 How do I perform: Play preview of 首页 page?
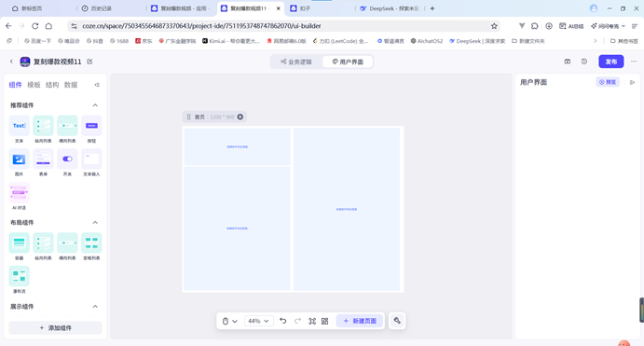(x=240, y=118)
